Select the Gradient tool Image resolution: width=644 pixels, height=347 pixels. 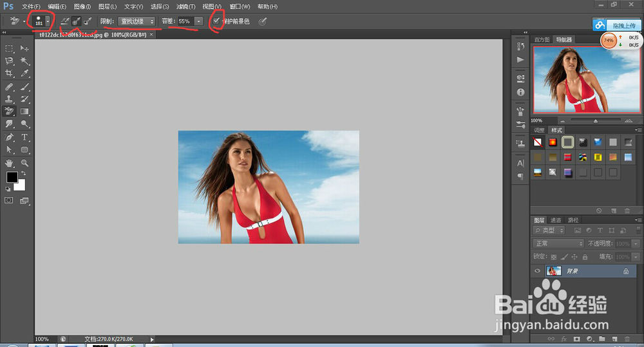[24, 111]
